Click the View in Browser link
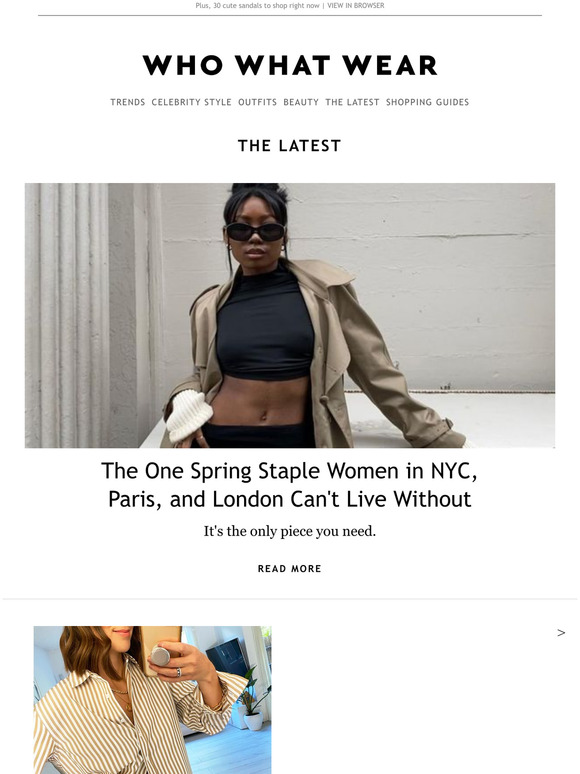Screen dimensions: 580x774 356,5
